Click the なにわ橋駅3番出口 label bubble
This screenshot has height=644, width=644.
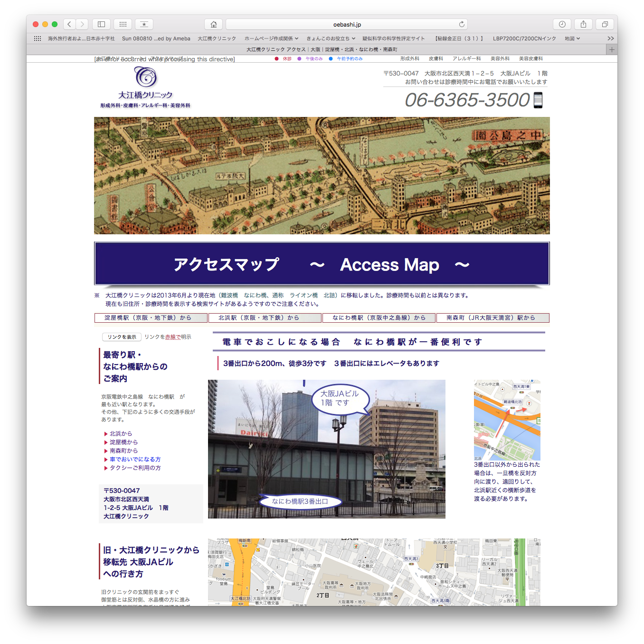pos(300,501)
